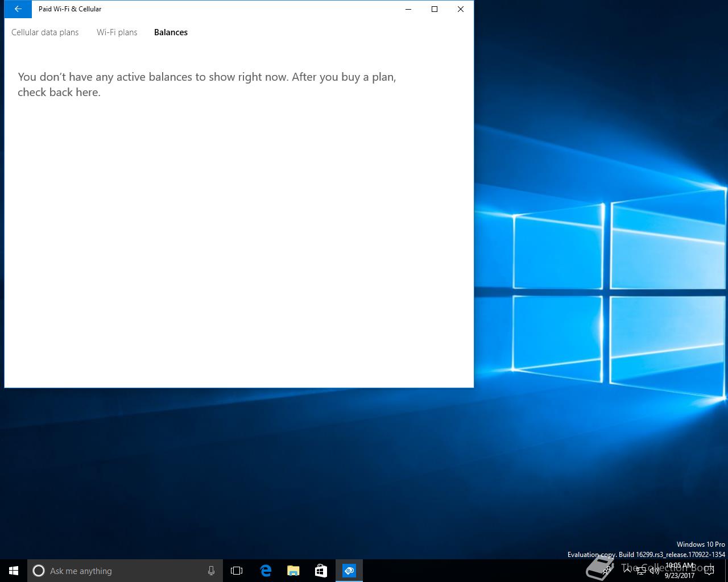728x582 pixels.
Task: Open the clock showing 10:05 AM
Action: coord(680,571)
